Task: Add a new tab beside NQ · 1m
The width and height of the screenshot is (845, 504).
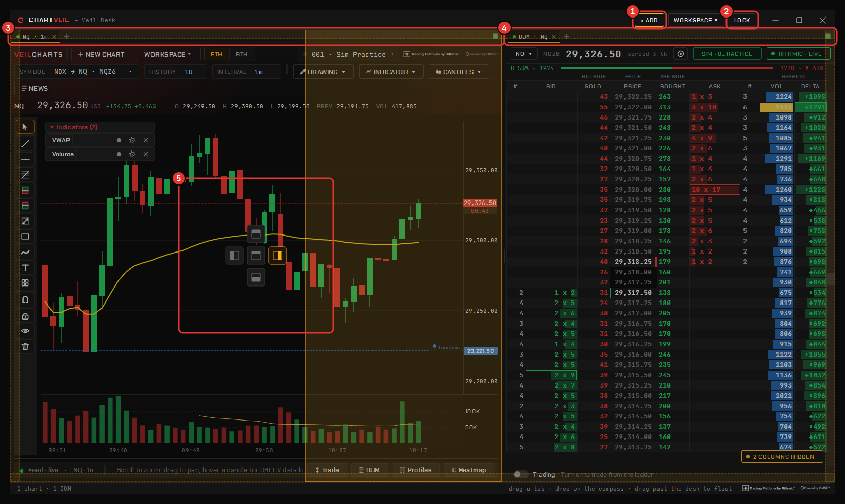Action: tap(66, 37)
